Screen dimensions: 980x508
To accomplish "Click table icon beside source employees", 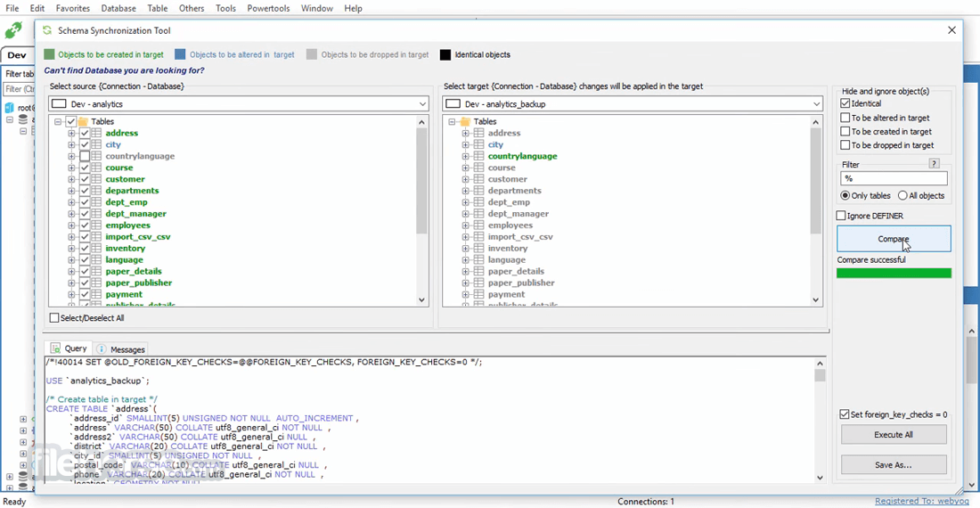I will (97, 225).
